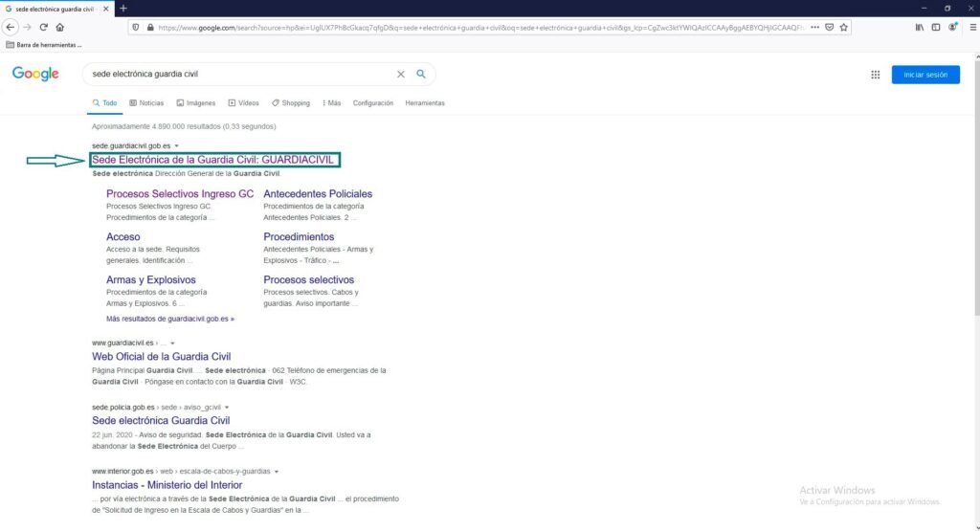Switch to 'Shopping' tab
This screenshot has height=531, width=980.
click(x=291, y=103)
